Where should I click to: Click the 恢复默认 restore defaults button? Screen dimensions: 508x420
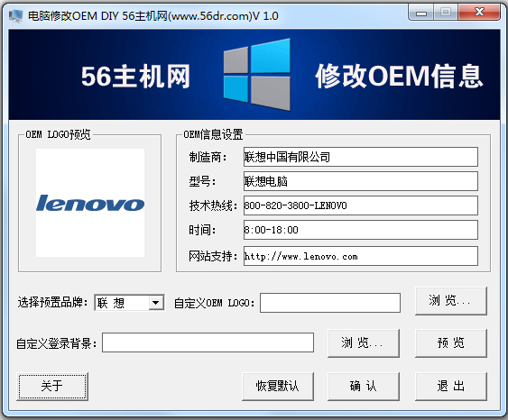point(278,387)
